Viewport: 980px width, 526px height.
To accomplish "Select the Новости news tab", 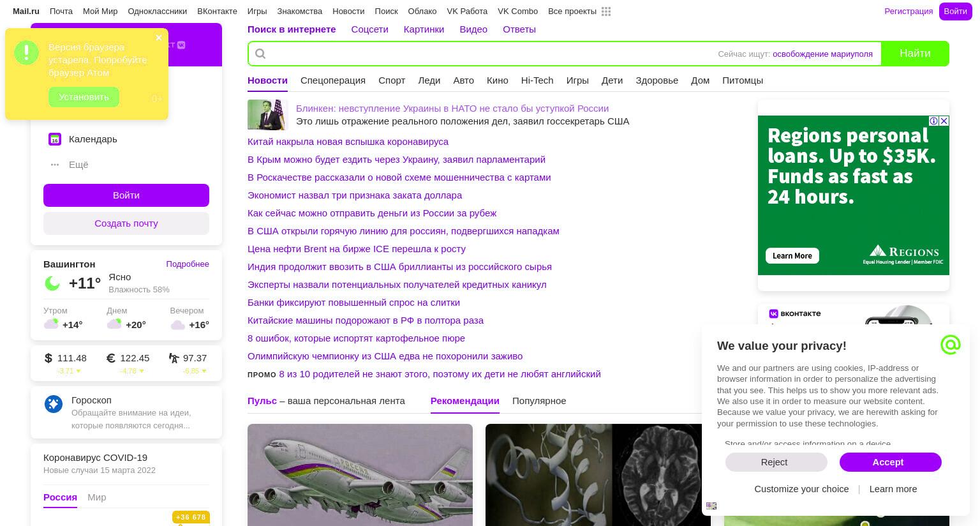I will point(267,80).
